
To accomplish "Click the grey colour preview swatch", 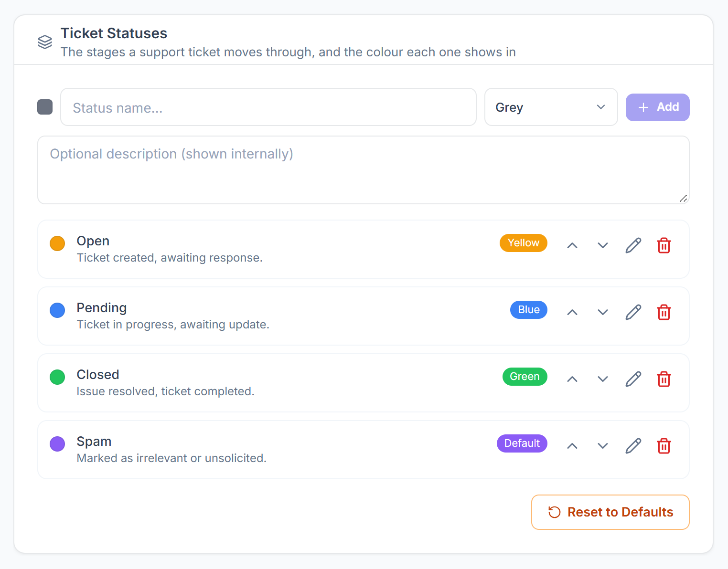I will pyautogui.click(x=45, y=107).
